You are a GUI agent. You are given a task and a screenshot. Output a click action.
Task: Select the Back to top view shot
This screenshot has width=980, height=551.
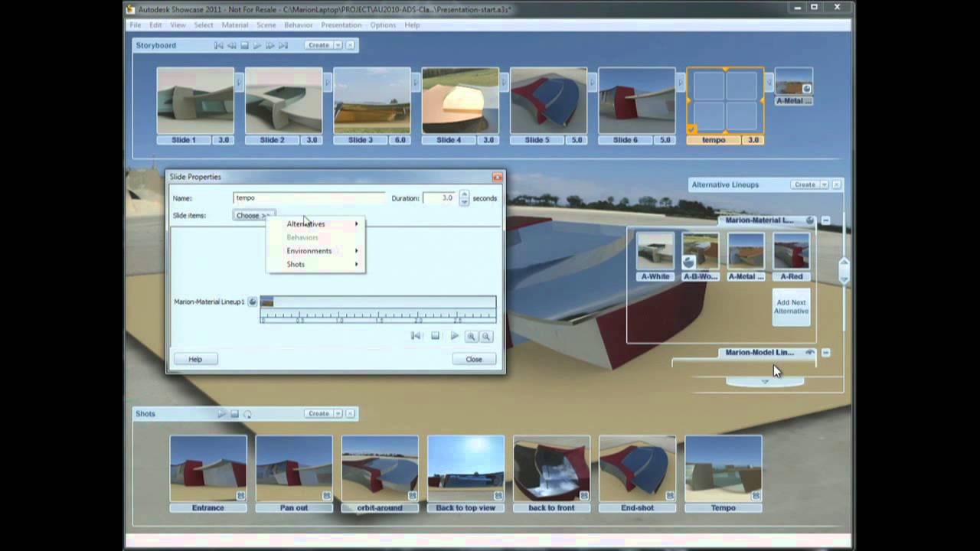tap(465, 468)
